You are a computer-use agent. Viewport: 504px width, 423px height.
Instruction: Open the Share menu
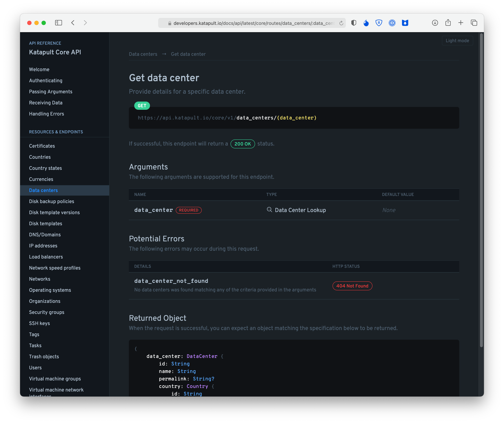click(448, 23)
